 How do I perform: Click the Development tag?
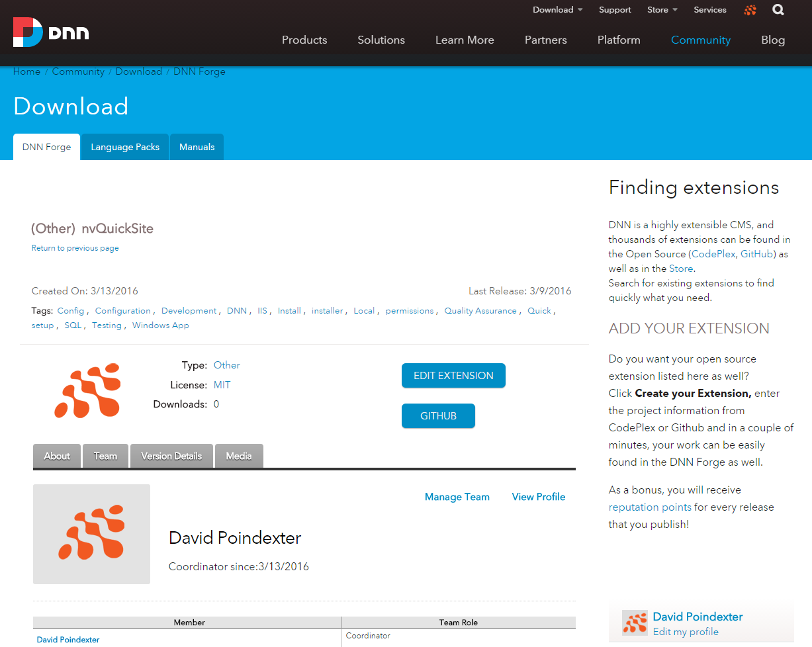[189, 310]
